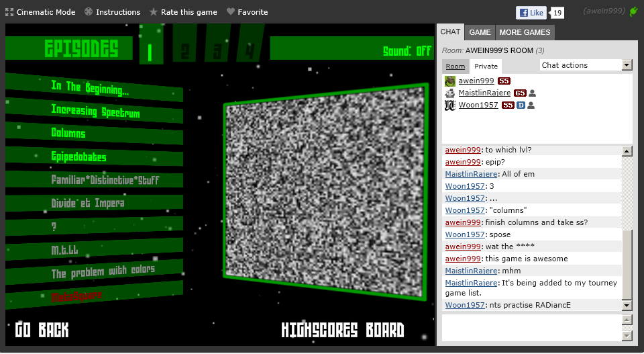Select The problem with colors level
Viewport: 644px width, 354px height.
[94, 272]
